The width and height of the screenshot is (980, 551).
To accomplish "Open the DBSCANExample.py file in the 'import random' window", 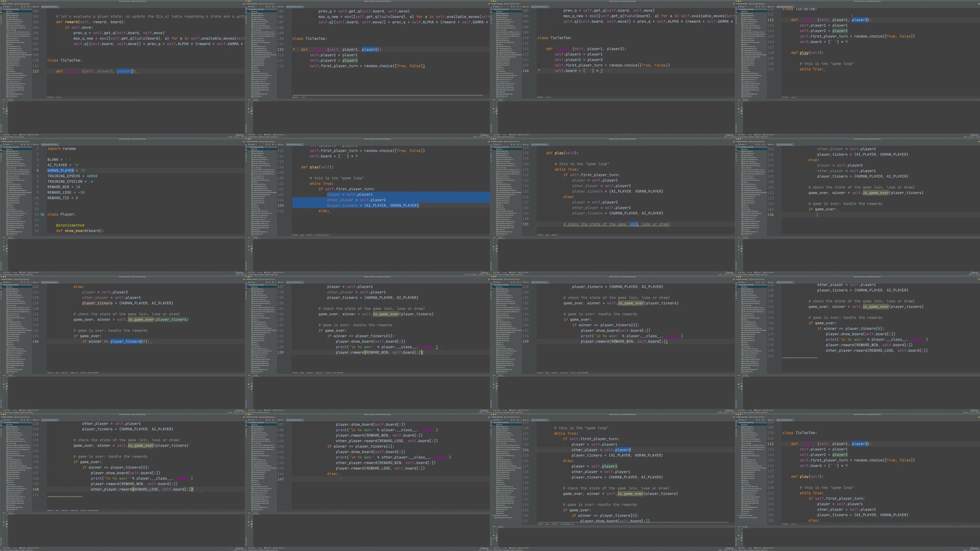I will click(x=14, y=158).
